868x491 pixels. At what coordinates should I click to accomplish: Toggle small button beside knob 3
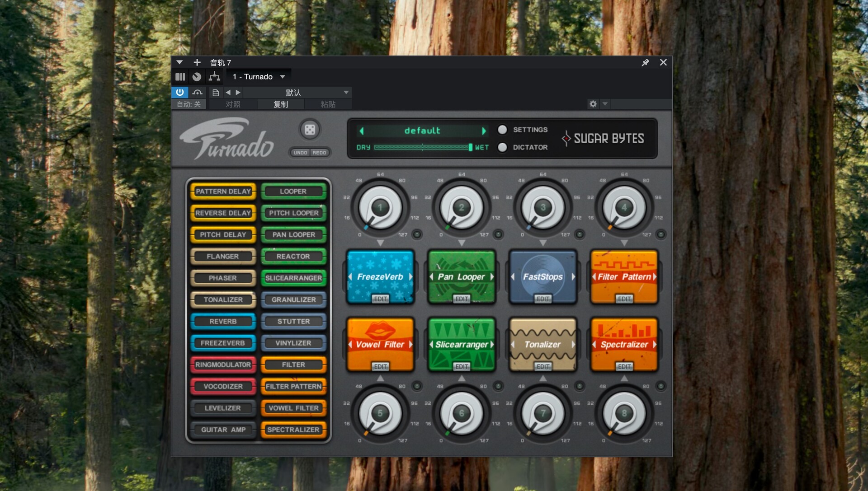(580, 234)
